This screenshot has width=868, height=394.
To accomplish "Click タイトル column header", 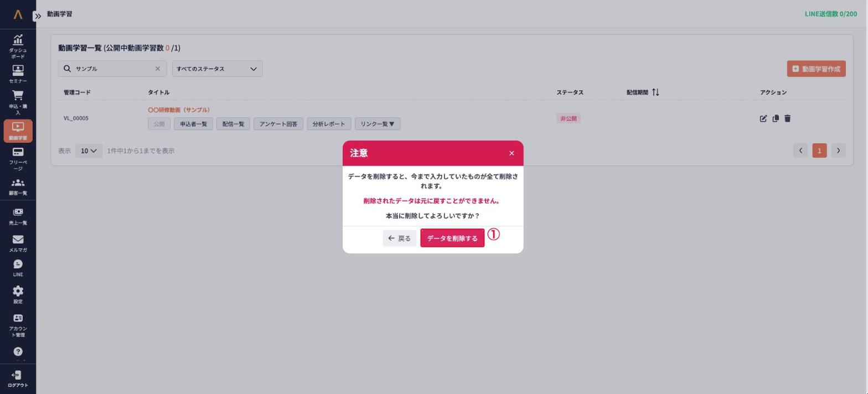I will pyautogui.click(x=159, y=92).
